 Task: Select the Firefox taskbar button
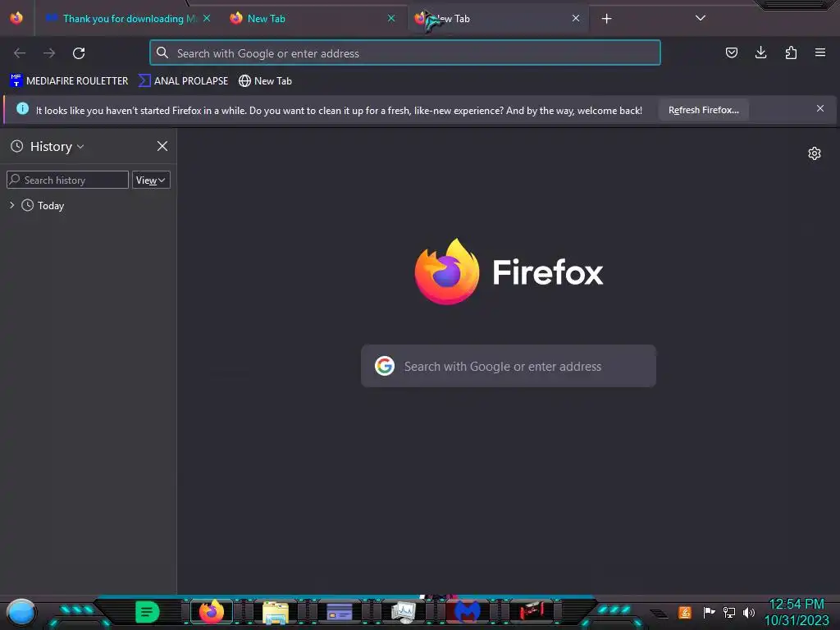click(211, 612)
